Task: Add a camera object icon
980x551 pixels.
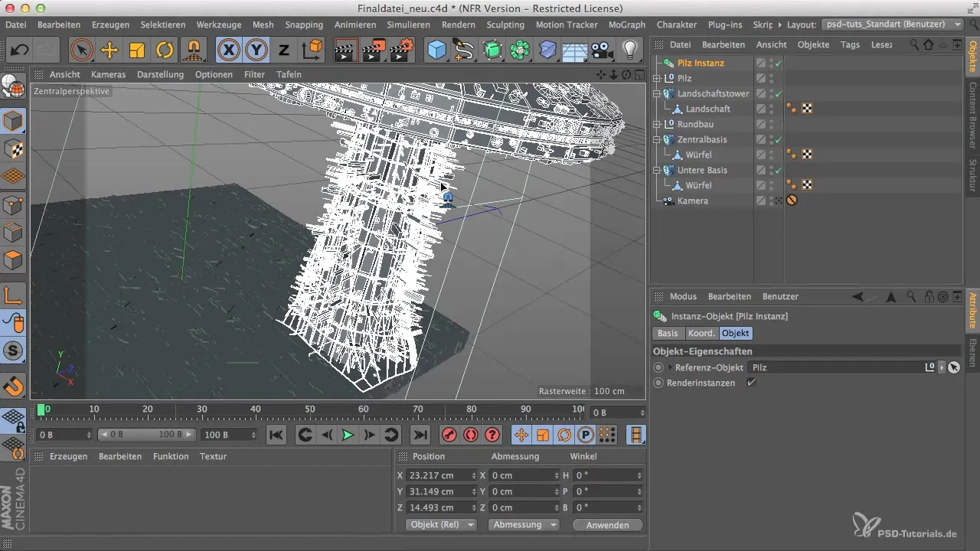Action: point(603,51)
